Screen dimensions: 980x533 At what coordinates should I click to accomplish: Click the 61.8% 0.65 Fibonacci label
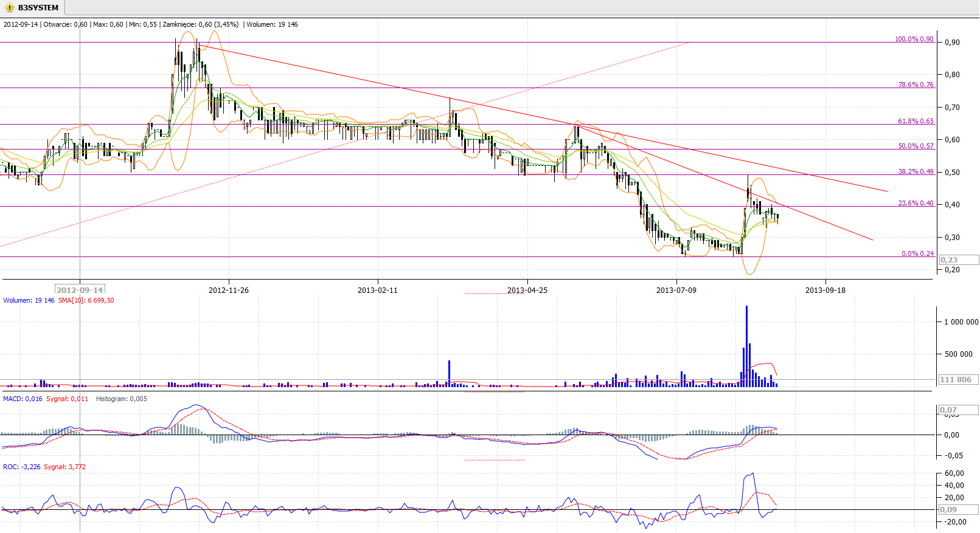click(x=916, y=121)
